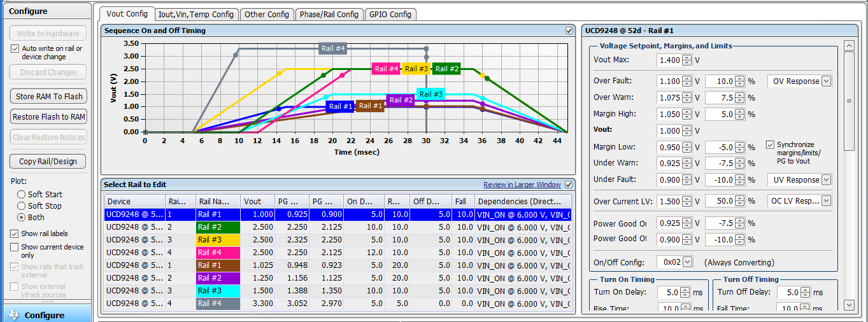This screenshot has height=322, width=868.
Task: Open Review in Larger Window link
Action: (x=522, y=185)
